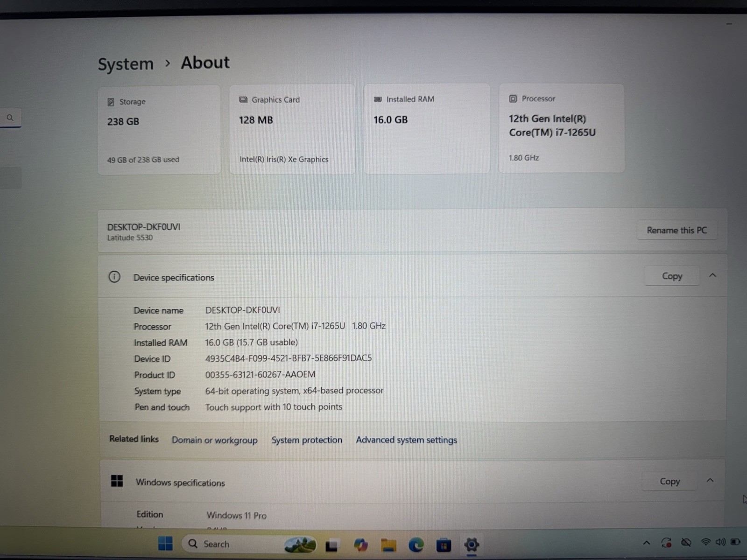Click Rename this PC button
Screen dimensions: 747x560
tap(677, 230)
